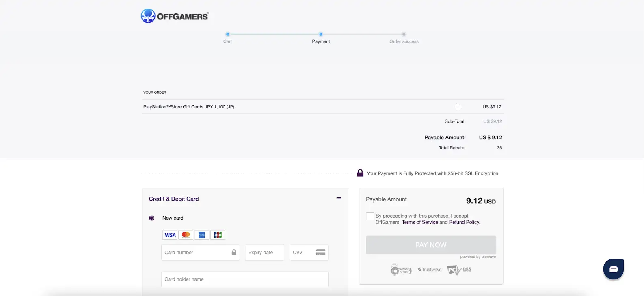Click the PCI DSS badge
Image resolution: width=644 pixels, height=296 pixels.
point(459,270)
